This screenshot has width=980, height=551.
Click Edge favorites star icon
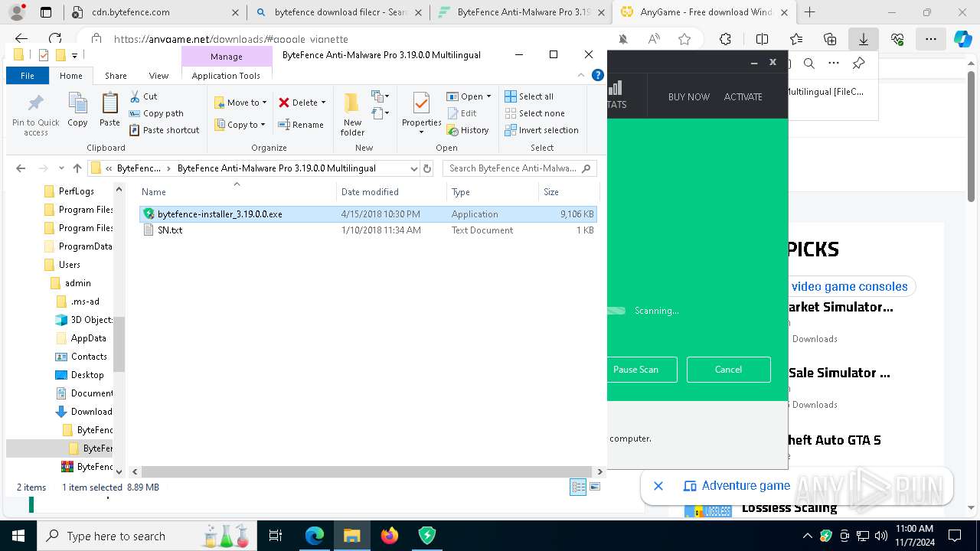(x=684, y=39)
